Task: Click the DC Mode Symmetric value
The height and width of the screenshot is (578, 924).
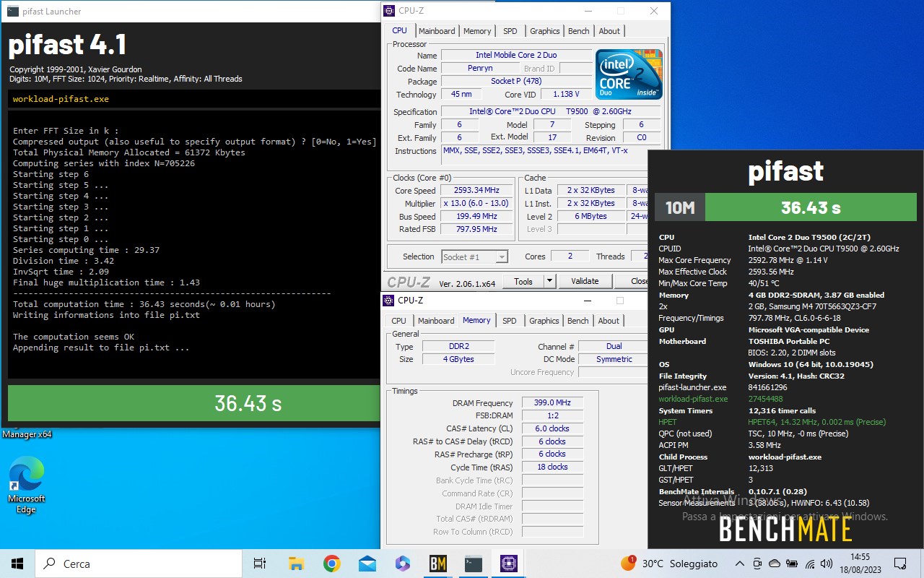Action: [x=614, y=360]
